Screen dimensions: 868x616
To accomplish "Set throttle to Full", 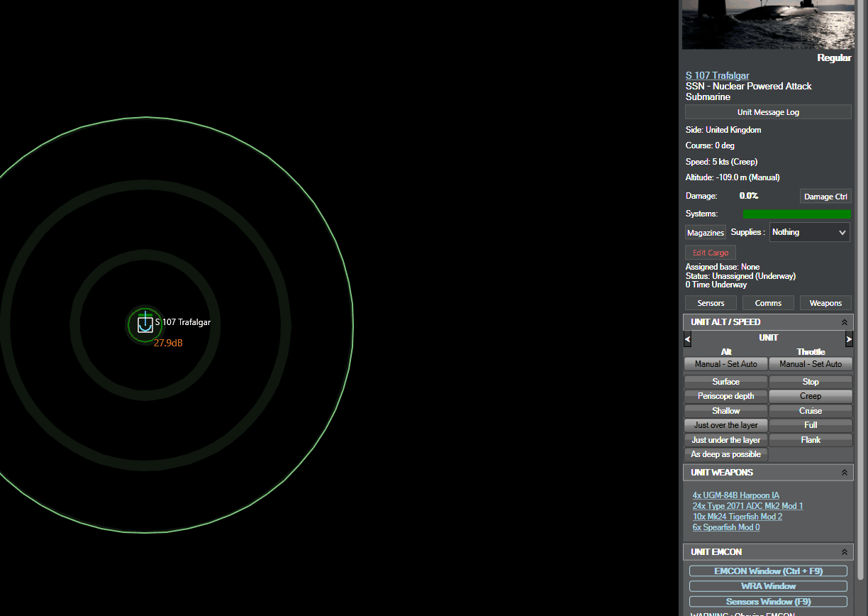I will coord(811,425).
